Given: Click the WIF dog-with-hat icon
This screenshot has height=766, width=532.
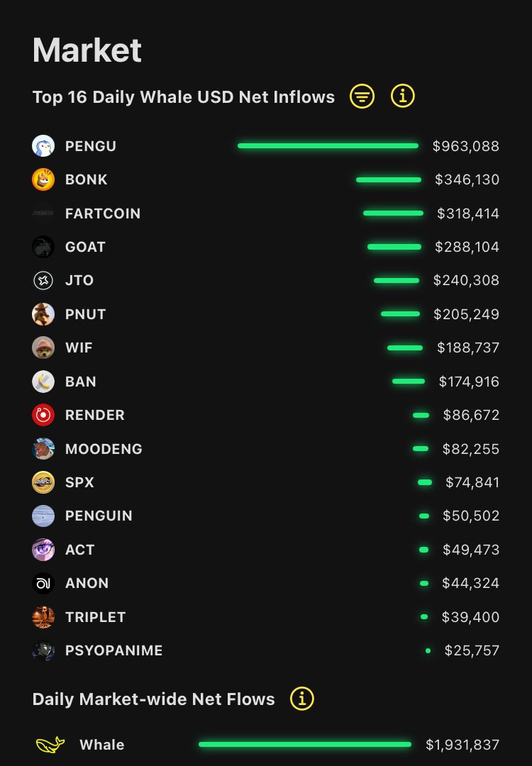Looking at the screenshot, I should tap(43, 348).
